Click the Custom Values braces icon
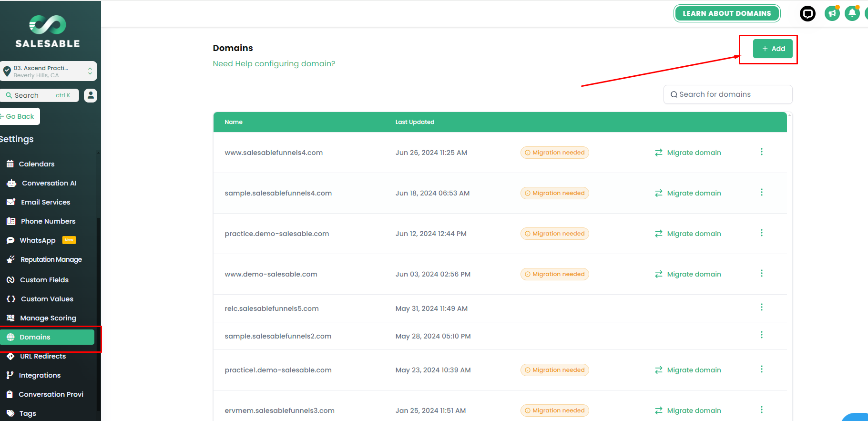The height and width of the screenshot is (421, 868). [11, 299]
